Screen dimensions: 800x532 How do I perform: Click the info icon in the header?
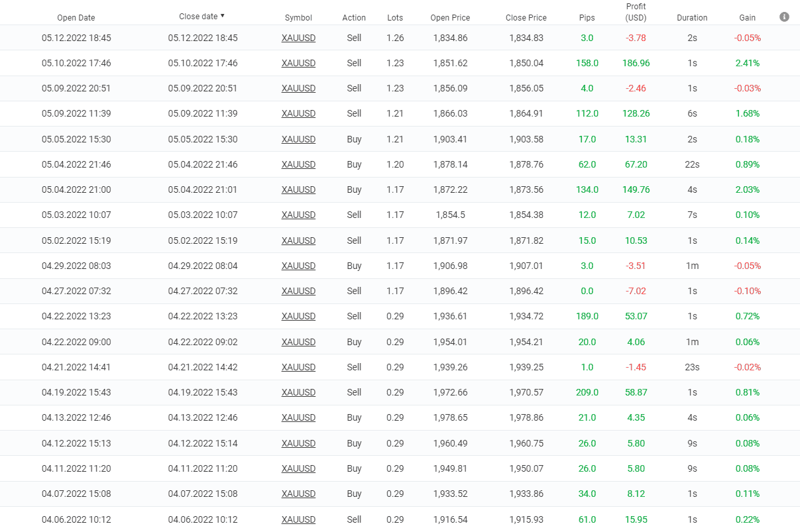tap(784, 17)
